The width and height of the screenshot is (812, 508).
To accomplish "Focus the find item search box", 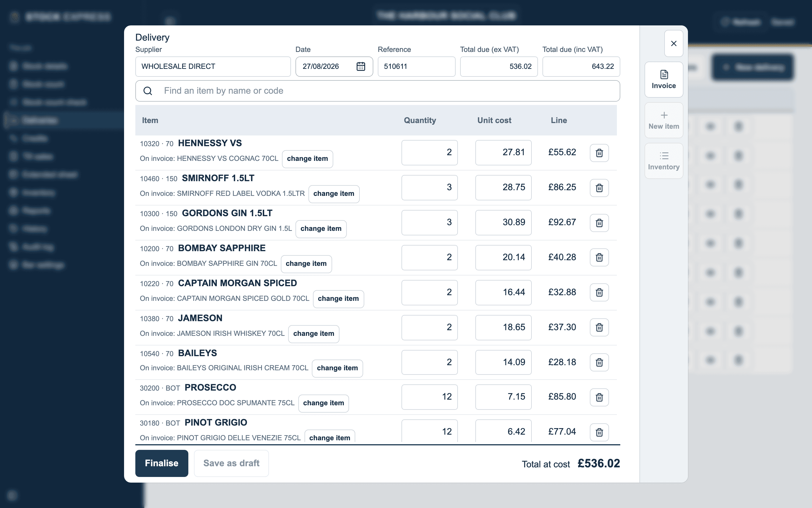I will pyautogui.click(x=378, y=91).
